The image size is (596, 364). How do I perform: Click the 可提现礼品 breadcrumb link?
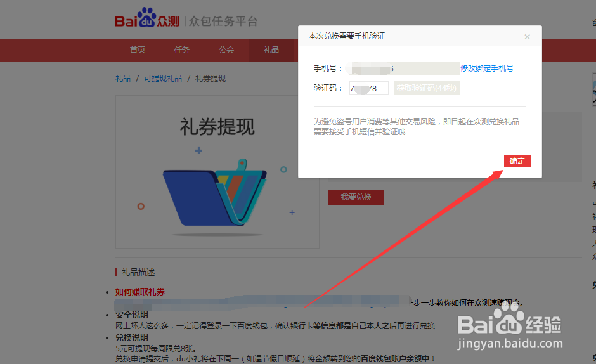pyautogui.click(x=163, y=79)
